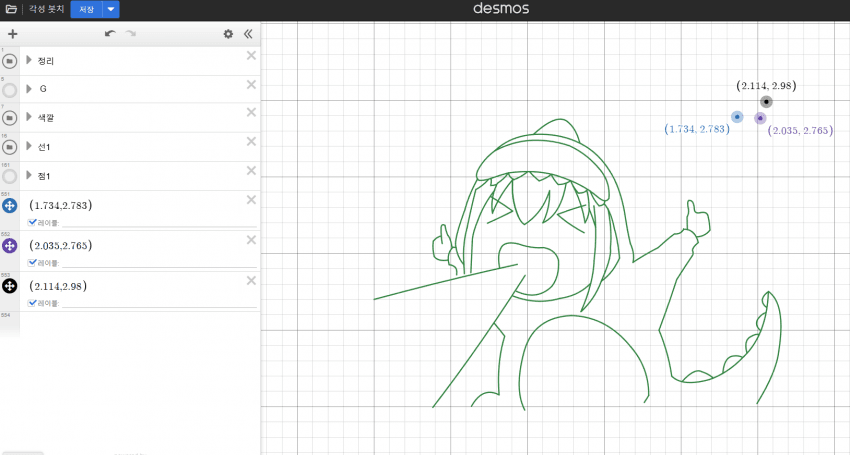The width and height of the screenshot is (850, 455).
Task: Open the graph list folder icon
Action: coord(11,9)
